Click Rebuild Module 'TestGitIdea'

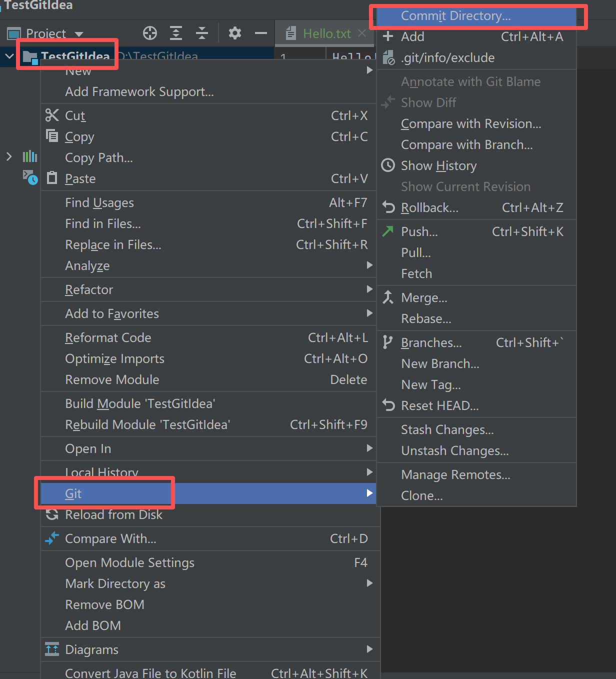(x=208, y=424)
